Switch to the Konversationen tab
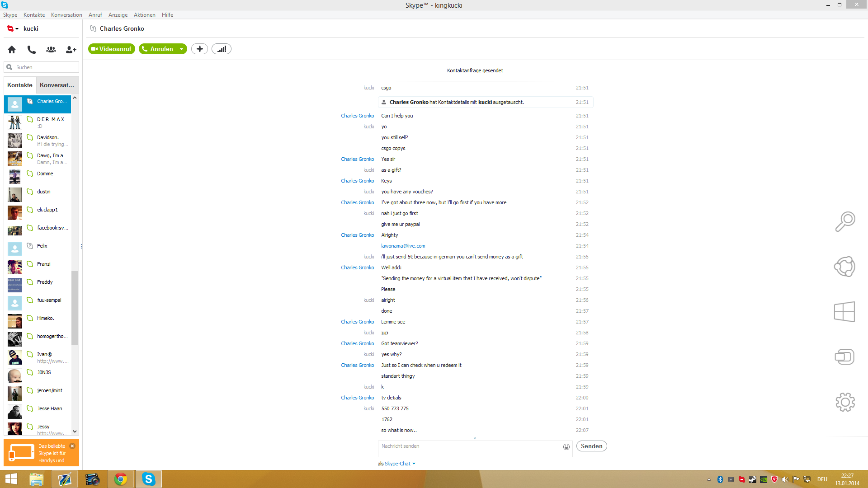This screenshot has width=868, height=488. (x=57, y=85)
